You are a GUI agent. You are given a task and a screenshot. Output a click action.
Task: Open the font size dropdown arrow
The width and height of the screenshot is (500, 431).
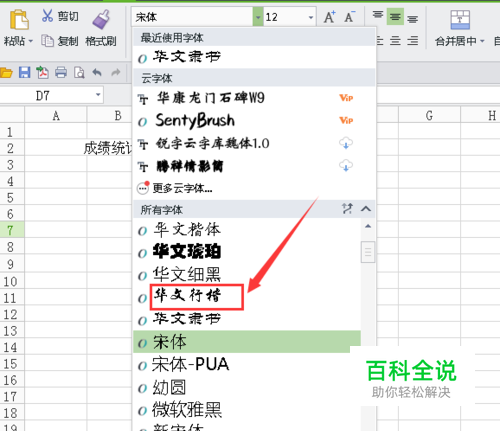pyautogui.click(x=311, y=17)
